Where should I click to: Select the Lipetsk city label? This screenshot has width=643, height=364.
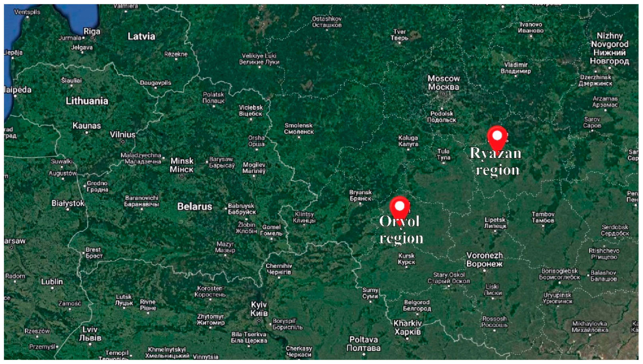(495, 223)
